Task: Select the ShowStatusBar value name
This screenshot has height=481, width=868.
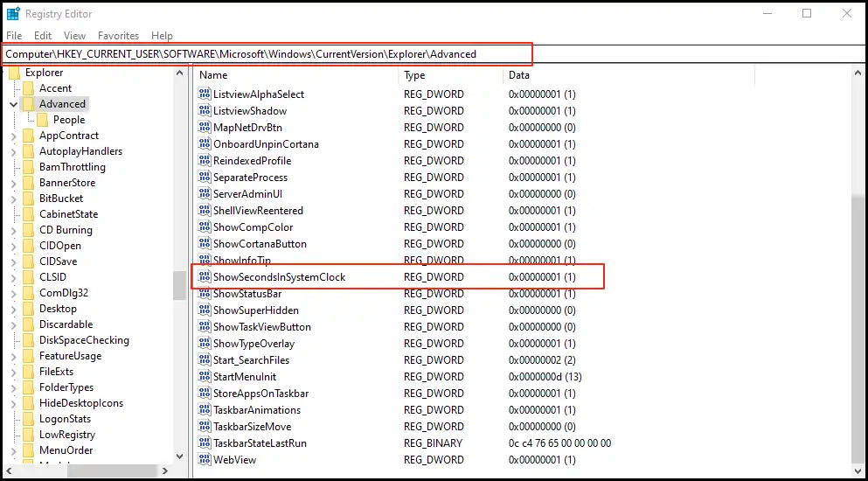Action: (x=247, y=294)
